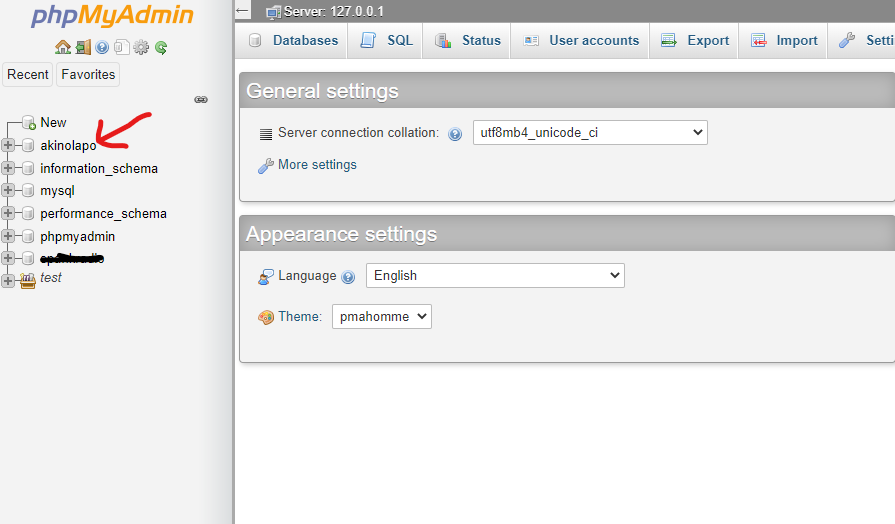The height and width of the screenshot is (524, 895).
Task: Click performance_schema database cylinder icon
Action: pos(28,213)
